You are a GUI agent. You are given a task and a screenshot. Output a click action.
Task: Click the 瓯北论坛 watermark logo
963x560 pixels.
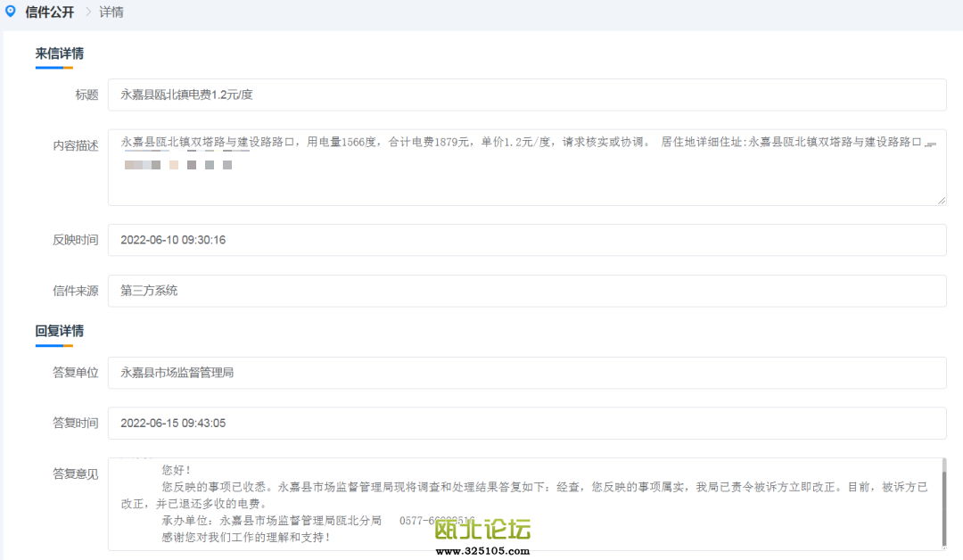(482, 530)
